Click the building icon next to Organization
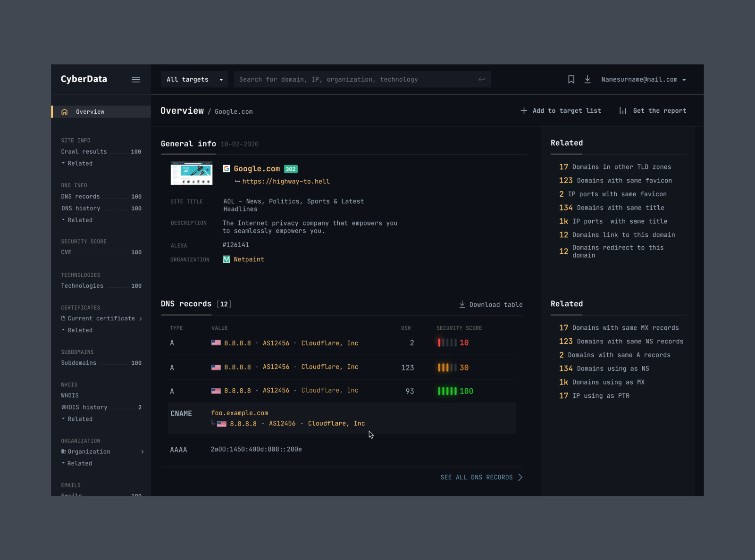Image resolution: width=755 pixels, height=560 pixels. [64, 451]
